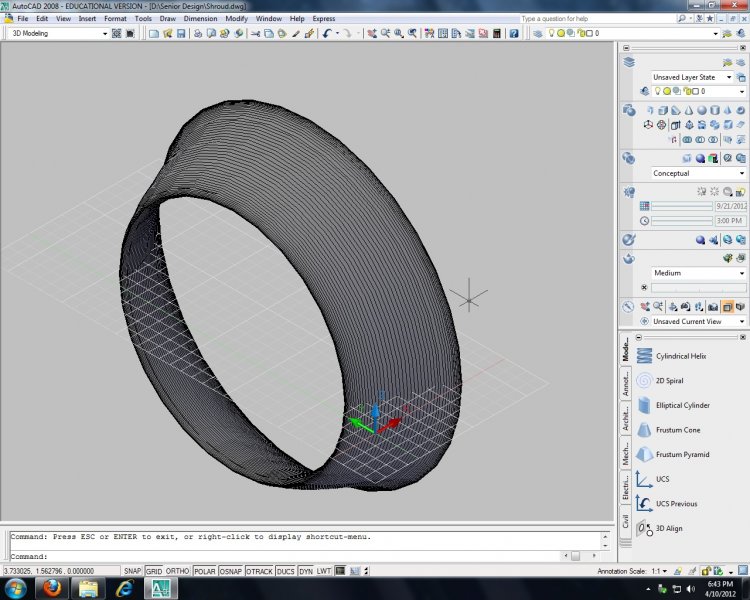The image size is (750, 600).
Task: Pick the Elliptical Cylinder tool
Action: (682, 405)
